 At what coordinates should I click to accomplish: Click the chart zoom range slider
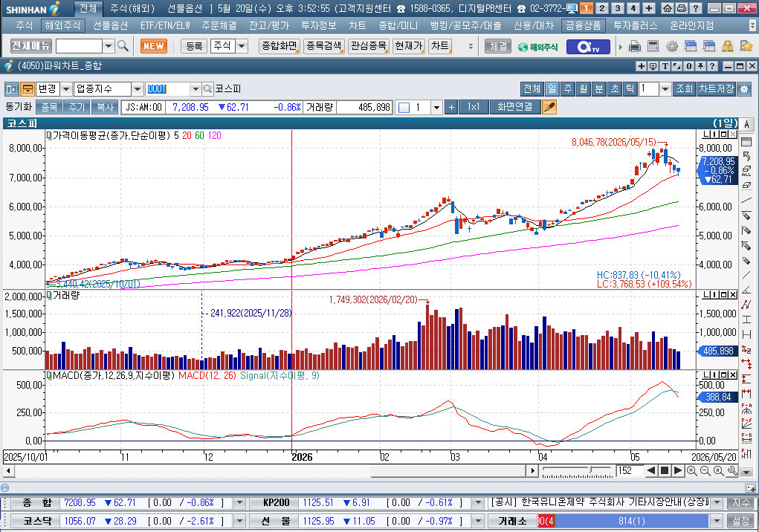click(x=577, y=470)
